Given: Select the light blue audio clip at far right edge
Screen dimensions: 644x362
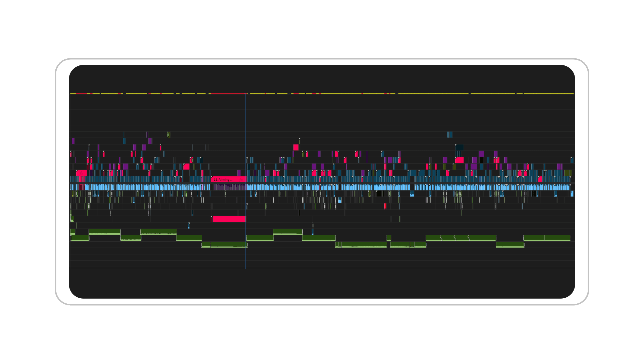Looking at the screenshot, I should (572, 193).
